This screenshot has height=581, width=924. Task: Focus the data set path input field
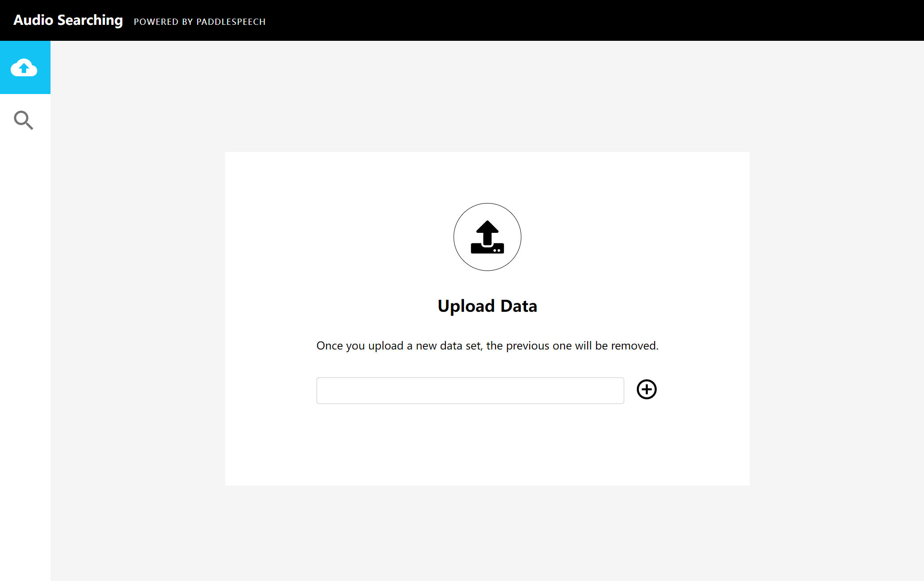click(470, 391)
